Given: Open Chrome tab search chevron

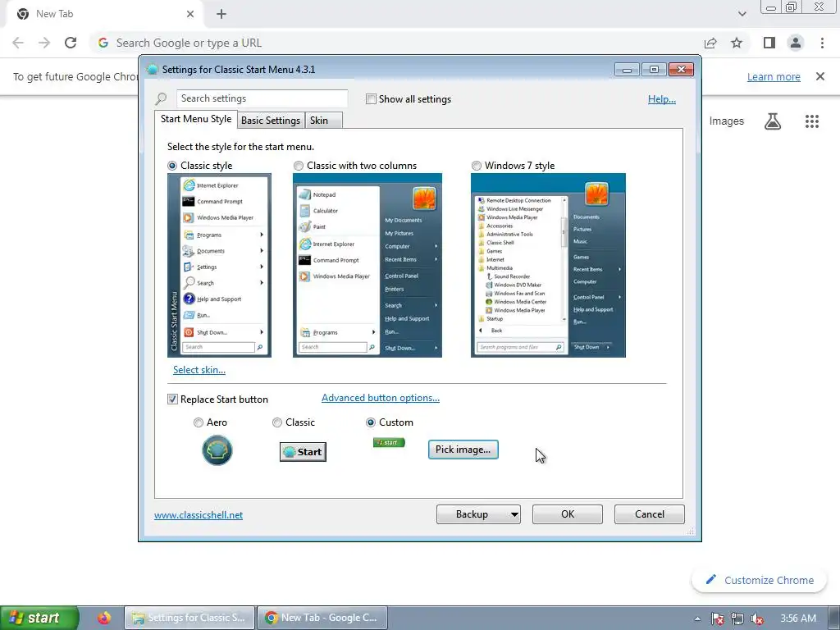Looking at the screenshot, I should [742, 14].
